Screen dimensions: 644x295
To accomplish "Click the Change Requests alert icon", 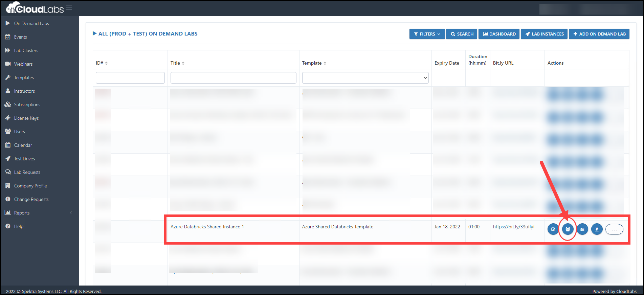I will [8, 199].
